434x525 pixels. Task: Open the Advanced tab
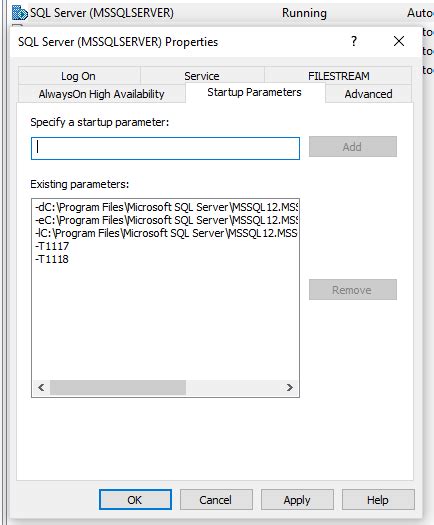coord(368,94)
